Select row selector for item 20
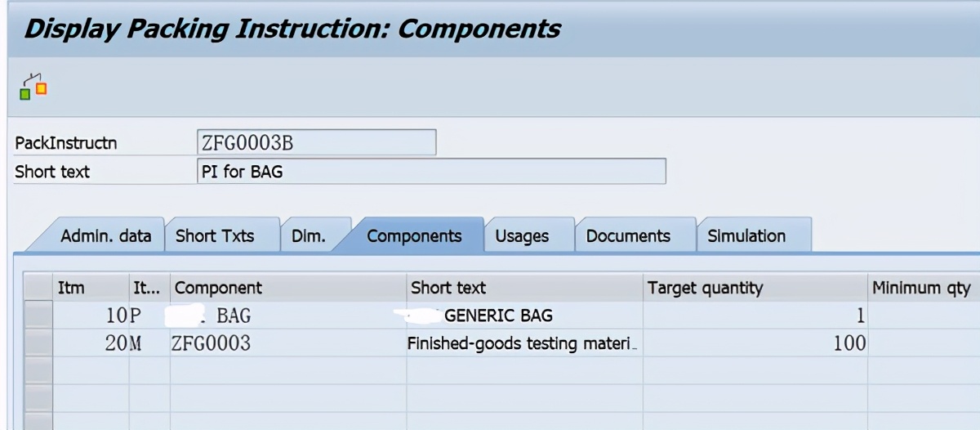The width and height of the screenshot is (980, 430). (38, 343)
